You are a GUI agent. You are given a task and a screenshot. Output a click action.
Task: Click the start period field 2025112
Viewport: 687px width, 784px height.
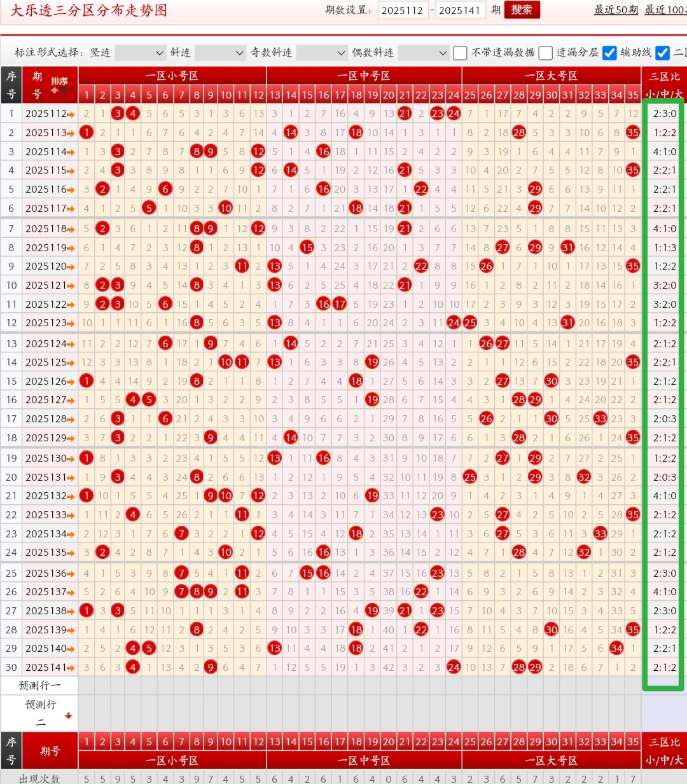point(403,10)
